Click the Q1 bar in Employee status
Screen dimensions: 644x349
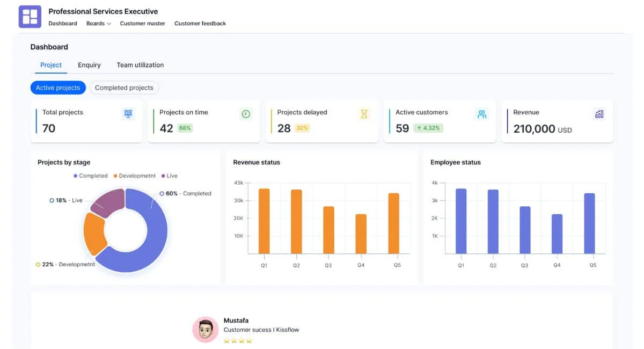pos(461,221)
